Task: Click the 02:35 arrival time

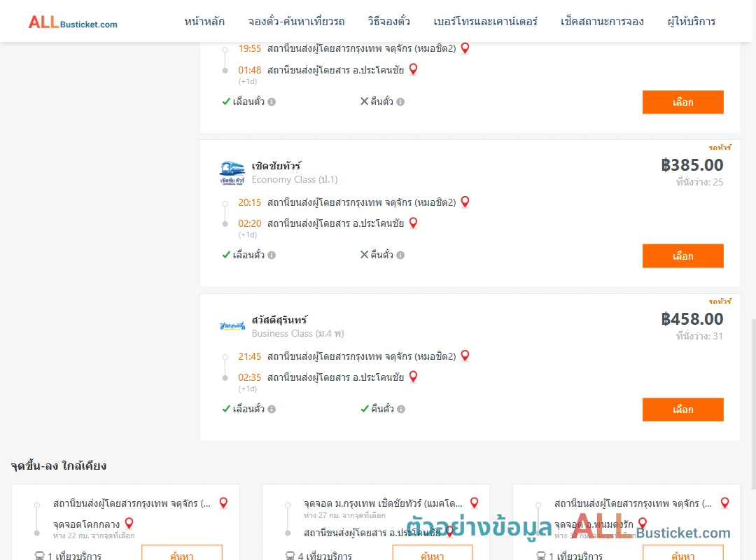Action: [x=249, y=377]
